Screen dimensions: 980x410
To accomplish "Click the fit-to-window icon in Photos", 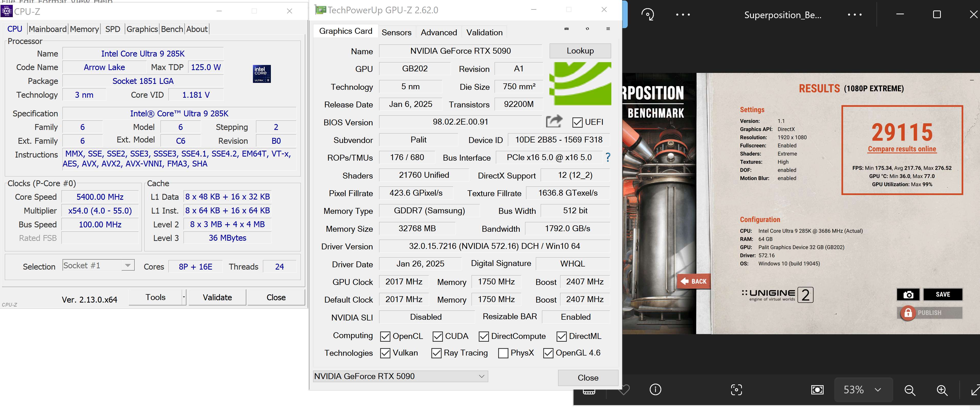I will click(x=817, y=390).
